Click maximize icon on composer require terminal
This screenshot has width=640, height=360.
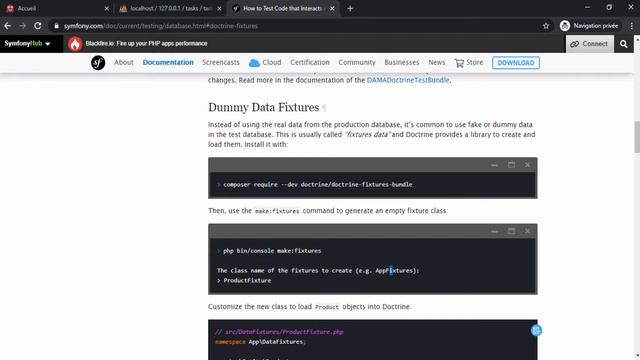pyautogui.click(x=511, y=164)
